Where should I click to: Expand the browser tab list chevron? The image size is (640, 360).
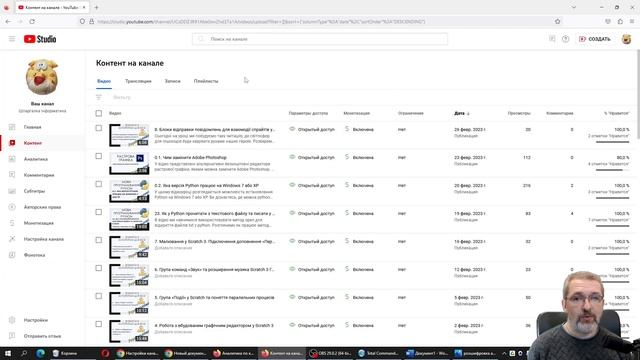click(573, 7)
